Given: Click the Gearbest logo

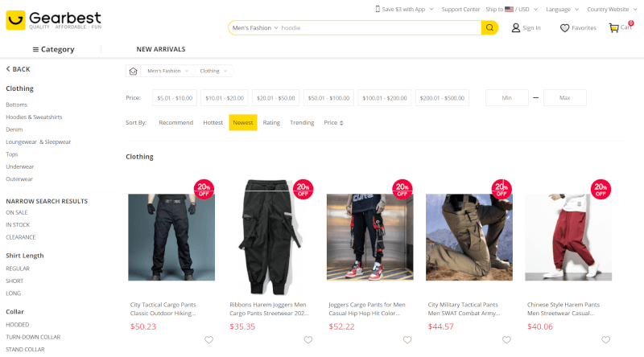Looking at the screenshot, I should click(53, 20).
